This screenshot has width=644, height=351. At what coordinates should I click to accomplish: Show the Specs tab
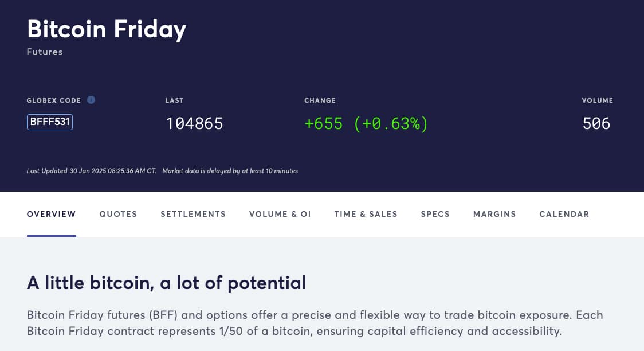(x=435, y=214)
